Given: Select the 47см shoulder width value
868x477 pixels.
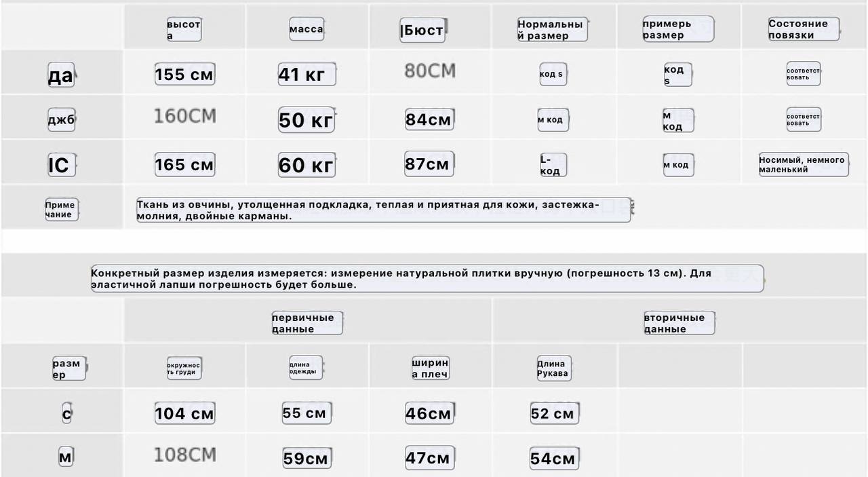Looking at the screenshot, I should point(429,458).
